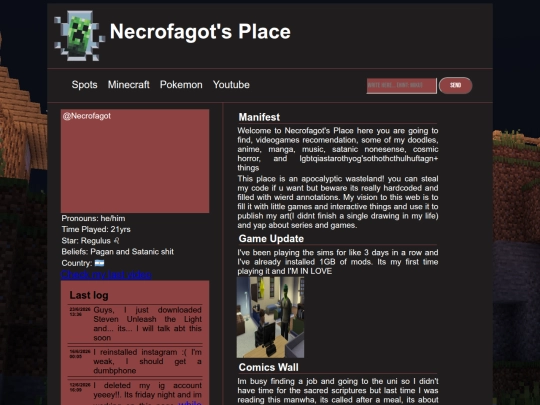Click the profile handle text in red box
Viewport: 540px width, 405px height.
87,116
